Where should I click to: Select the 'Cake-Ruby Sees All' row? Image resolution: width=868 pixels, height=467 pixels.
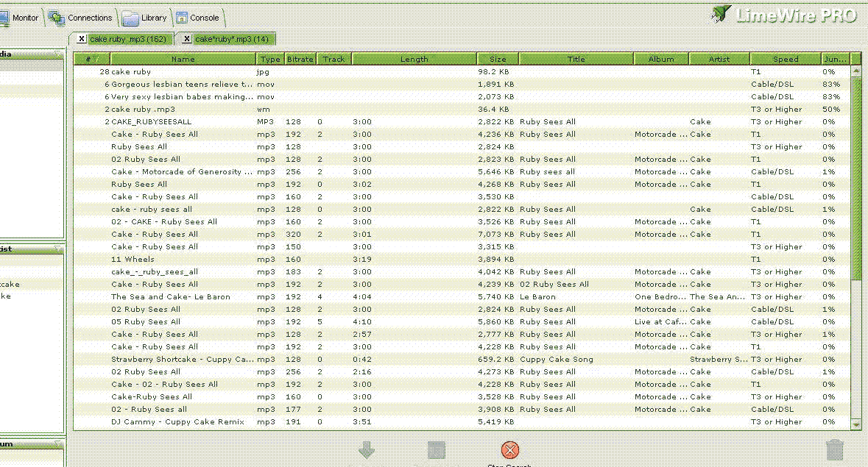coord(462,397)
